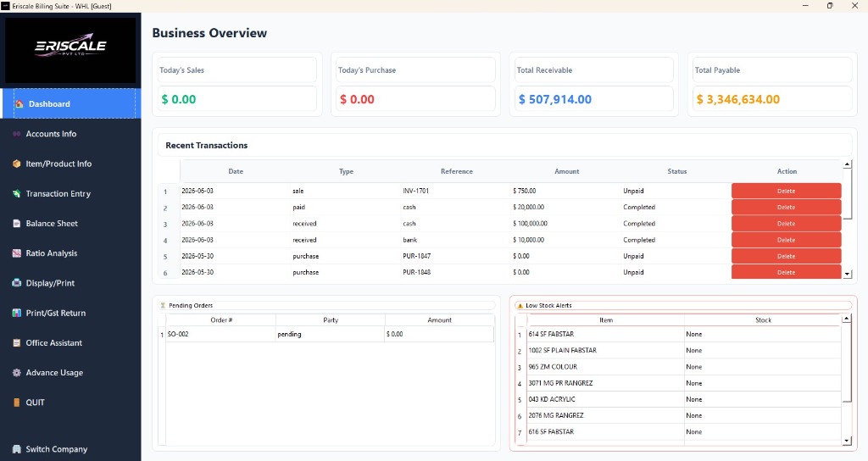This screenshot has width=868, height=461.
Task: Open Advance Usage section
Action: point(70,373)
